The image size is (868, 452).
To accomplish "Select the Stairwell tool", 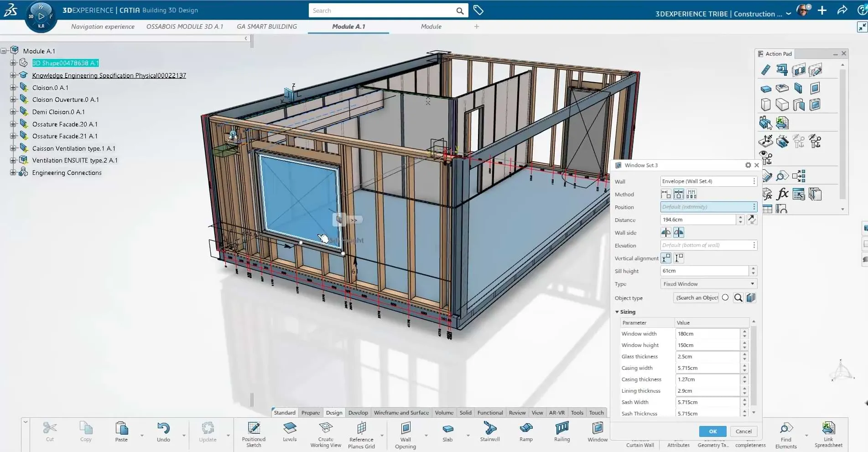I will (490, 432).
